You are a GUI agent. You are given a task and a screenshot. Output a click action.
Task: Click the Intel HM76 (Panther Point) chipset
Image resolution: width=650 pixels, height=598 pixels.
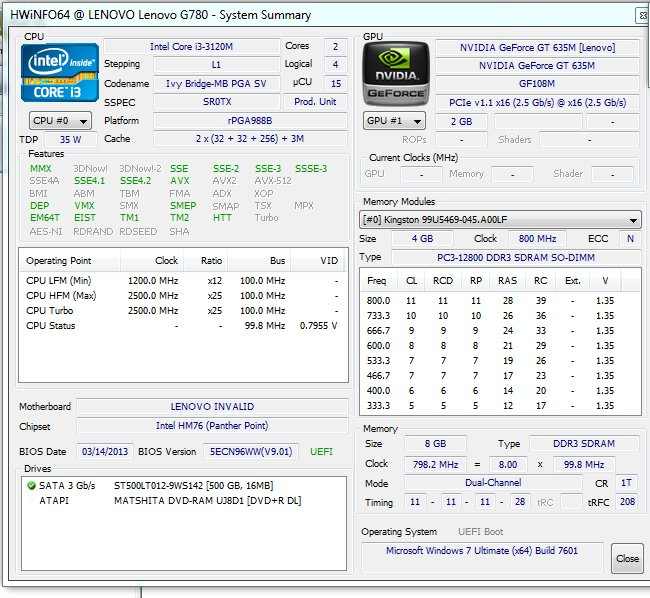212,426
